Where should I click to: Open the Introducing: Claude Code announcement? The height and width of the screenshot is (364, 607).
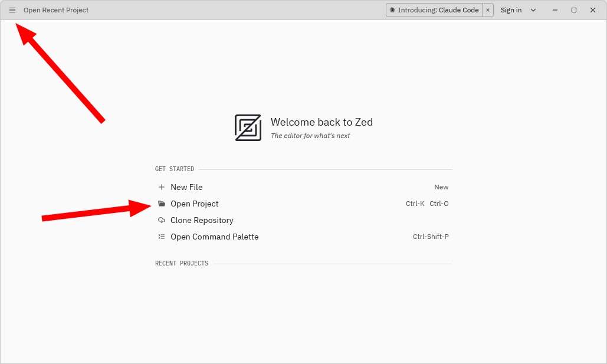coord(438,10)
